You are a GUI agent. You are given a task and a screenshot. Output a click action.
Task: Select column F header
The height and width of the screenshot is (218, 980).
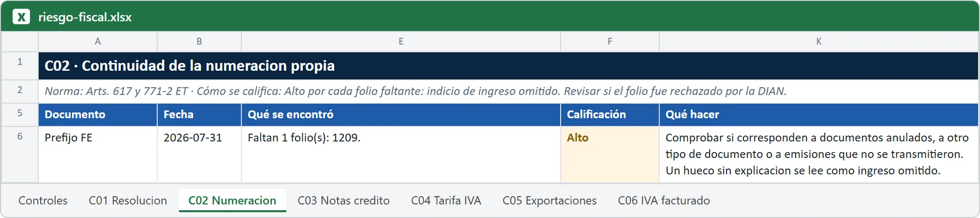pyautogui.click(x=610, y=42)
